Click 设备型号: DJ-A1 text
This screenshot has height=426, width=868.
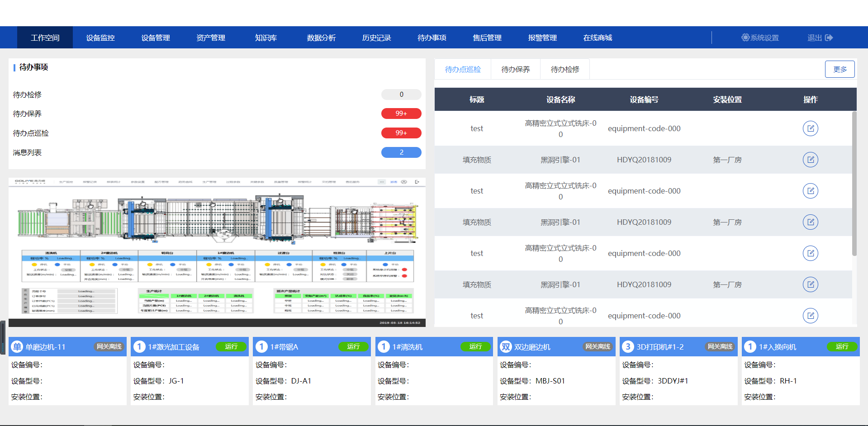[x=284, y=381]
